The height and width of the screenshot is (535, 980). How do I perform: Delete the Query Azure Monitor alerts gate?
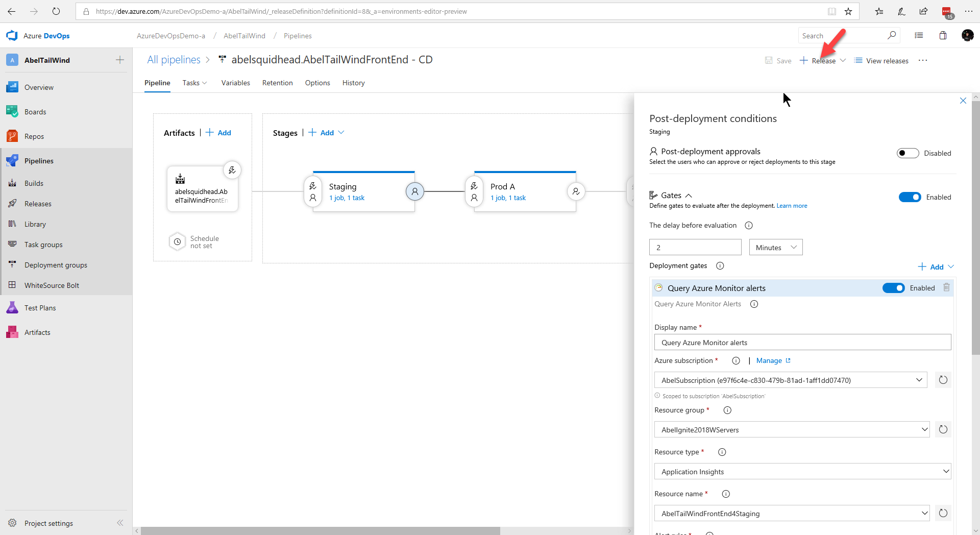(x=946, y=287)
